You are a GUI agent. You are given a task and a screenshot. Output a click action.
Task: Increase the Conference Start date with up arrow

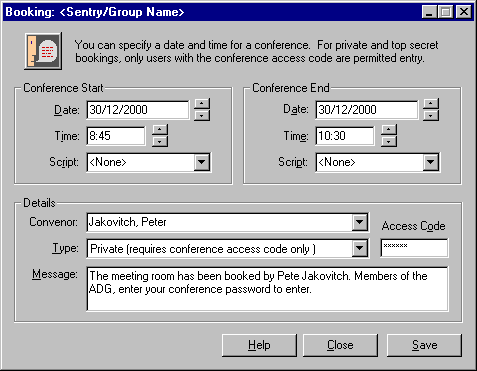click(x=202, y=103)
